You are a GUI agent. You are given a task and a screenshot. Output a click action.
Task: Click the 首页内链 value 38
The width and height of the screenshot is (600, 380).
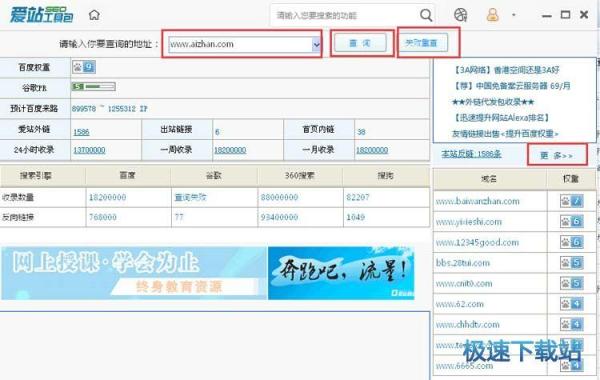361,132
